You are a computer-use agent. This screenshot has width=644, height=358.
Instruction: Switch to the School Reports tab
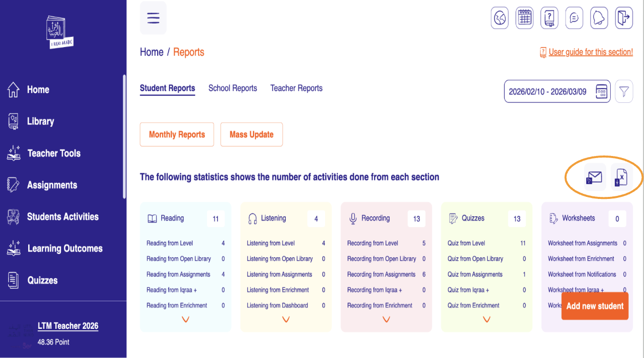tap(232, 88)
